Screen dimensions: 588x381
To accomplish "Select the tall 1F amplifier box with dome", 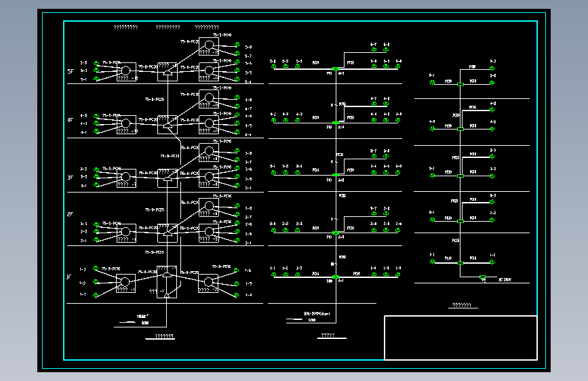I will click(x=167, y=282).
